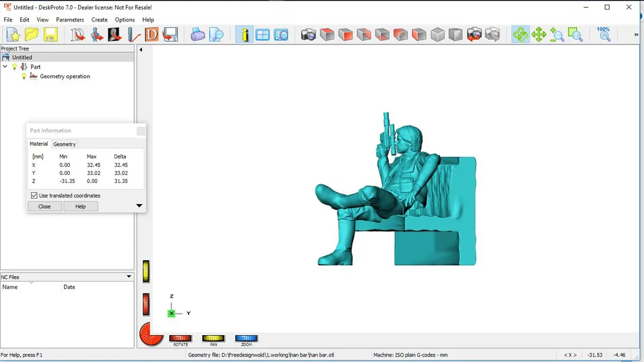Viewport: 644px width, 362px height.
Task: Click the X Delta value 32.45
Action: coord(120,165)
